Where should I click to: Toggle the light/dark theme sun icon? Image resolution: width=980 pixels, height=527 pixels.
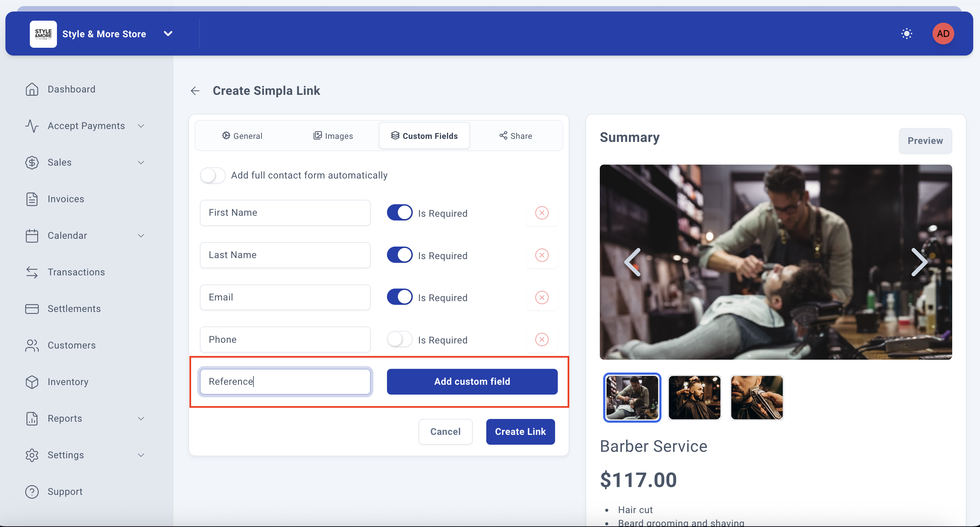tap(906, 34)
